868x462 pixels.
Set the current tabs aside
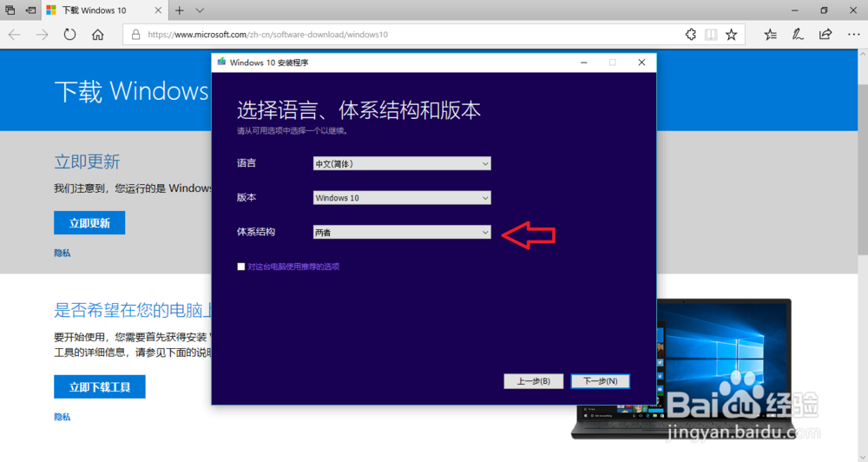(x=30, y=10)
